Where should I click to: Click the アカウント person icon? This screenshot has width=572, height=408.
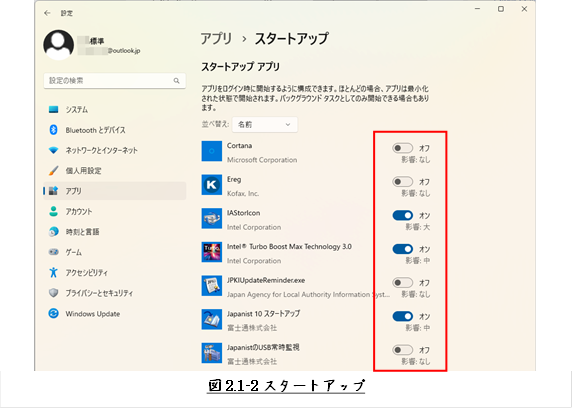tap(54, 211)
